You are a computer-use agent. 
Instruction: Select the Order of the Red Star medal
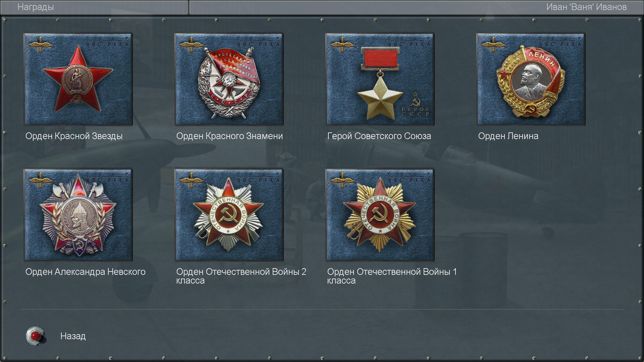click(78, 79)
